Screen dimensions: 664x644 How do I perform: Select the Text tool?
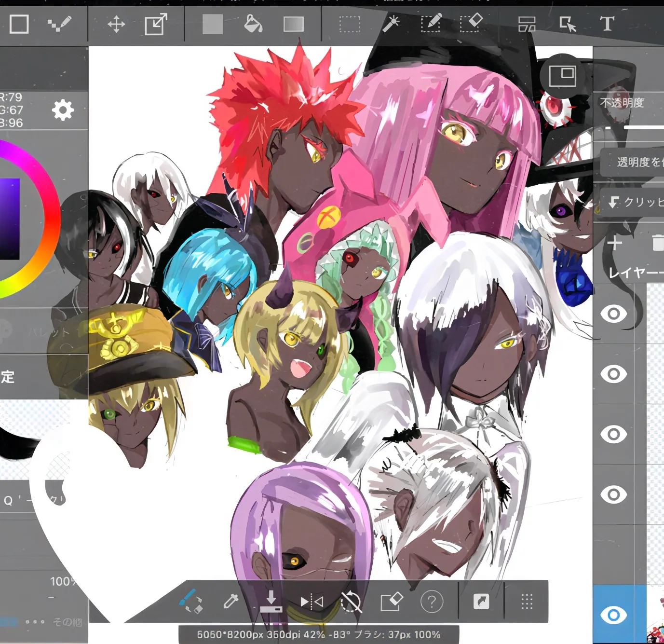pyautogui.click(x=607, y=24)
